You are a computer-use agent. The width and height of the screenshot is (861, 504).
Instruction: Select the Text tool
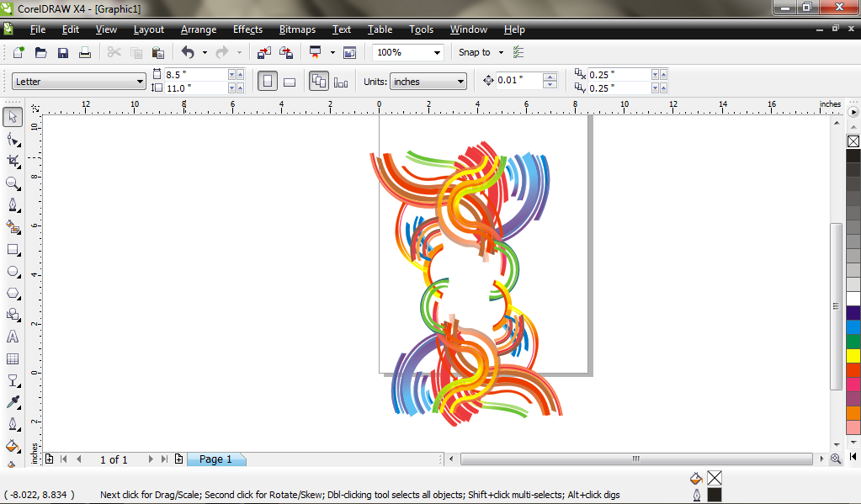click(x=13, y=337)
